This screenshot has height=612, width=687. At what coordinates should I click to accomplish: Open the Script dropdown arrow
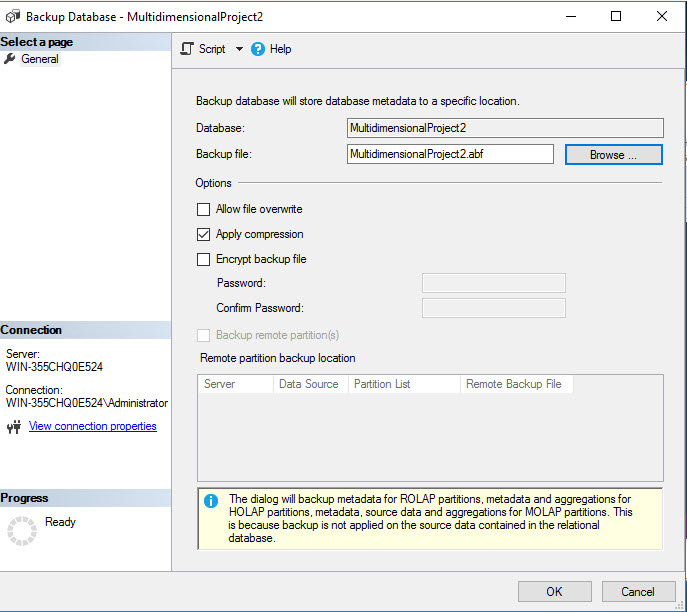pos(239,49)
